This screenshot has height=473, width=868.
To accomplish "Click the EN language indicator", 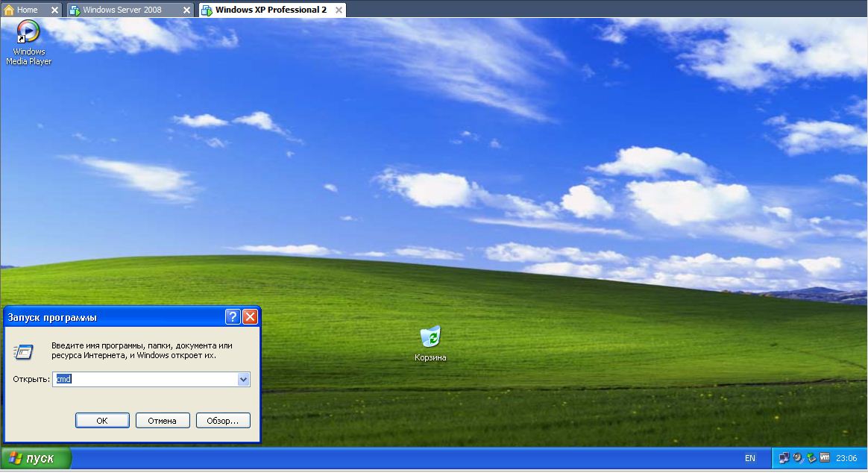I will click(x=749, y=458).
